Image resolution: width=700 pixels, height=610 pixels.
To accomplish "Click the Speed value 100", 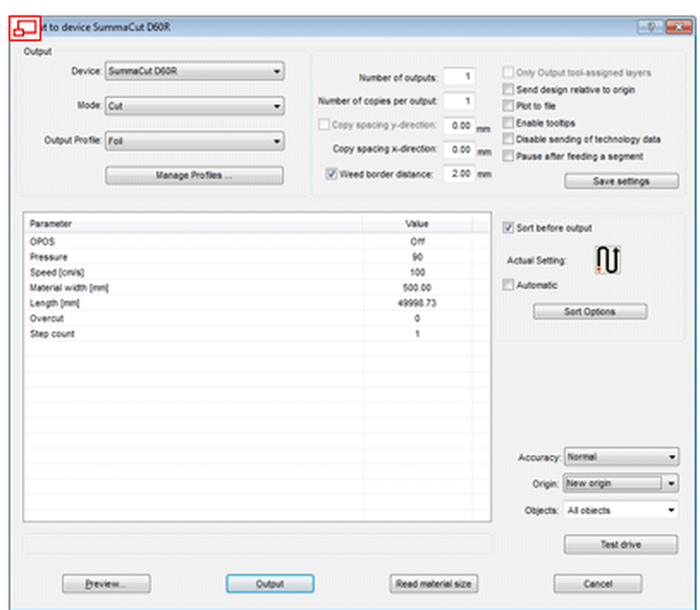I will 417,272.
